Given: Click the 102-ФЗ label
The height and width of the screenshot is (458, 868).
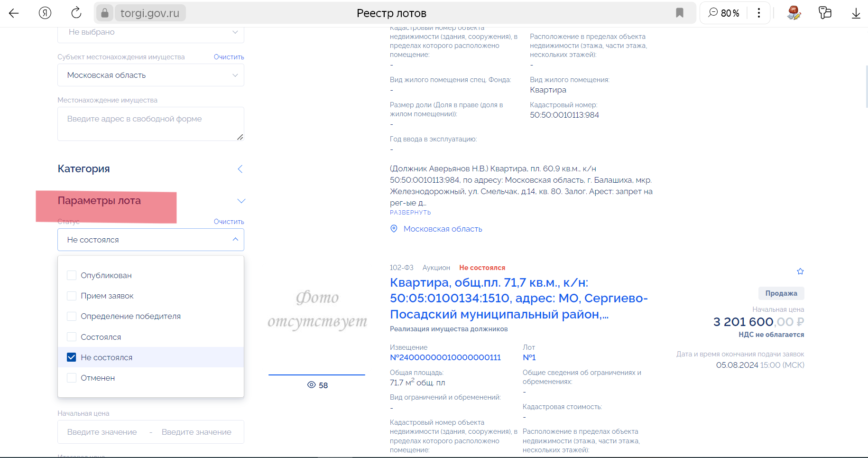Looking at the screenshot, I should tap(402, 268).
